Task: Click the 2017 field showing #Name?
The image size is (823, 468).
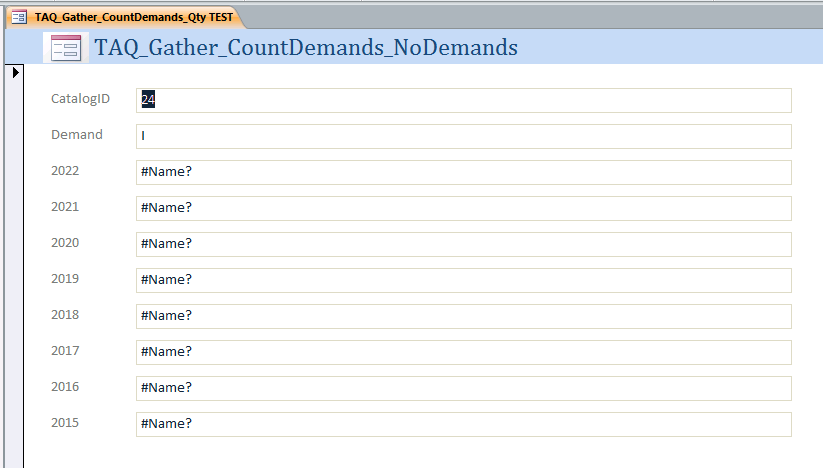Action: pyautogui.click(x=463, y=352)
